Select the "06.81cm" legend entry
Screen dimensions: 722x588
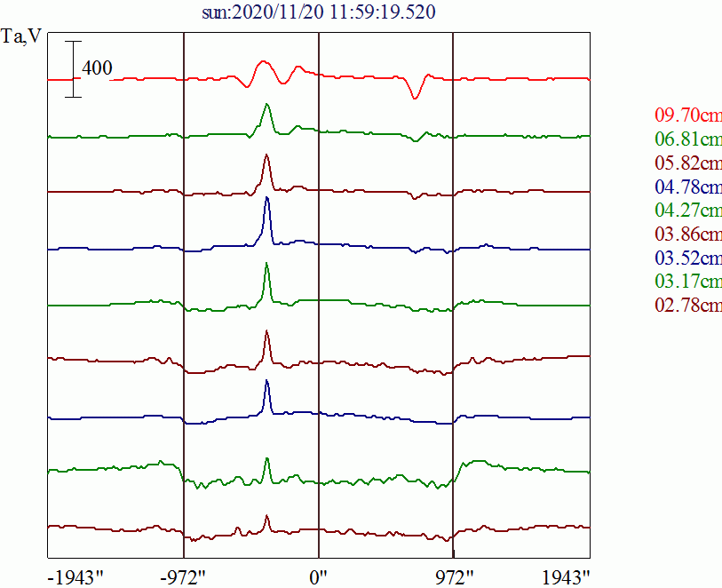[x=688, y=139]
